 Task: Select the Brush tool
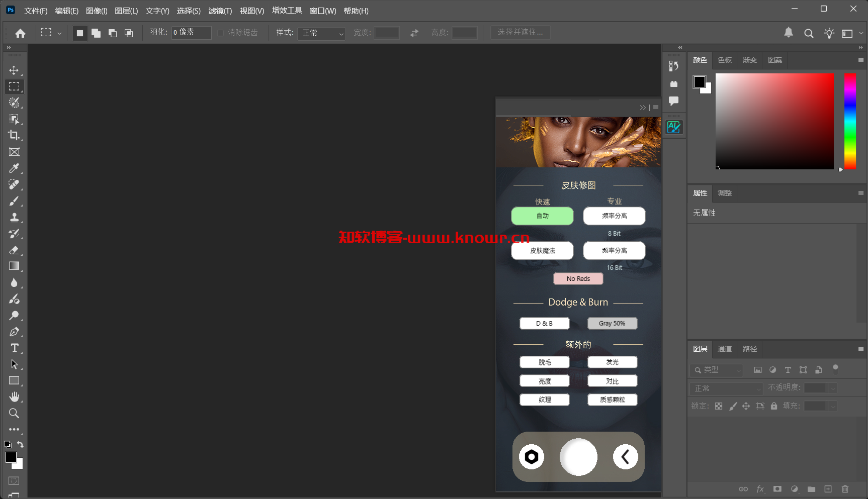14,201
